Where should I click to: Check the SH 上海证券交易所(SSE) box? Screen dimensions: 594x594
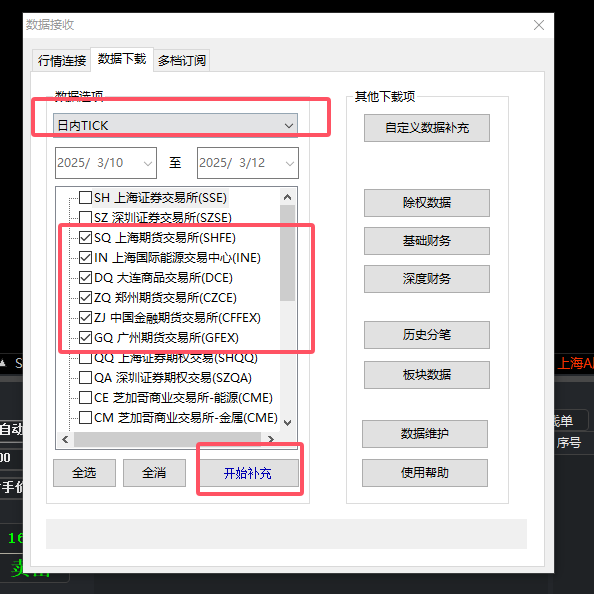point(85,197)
